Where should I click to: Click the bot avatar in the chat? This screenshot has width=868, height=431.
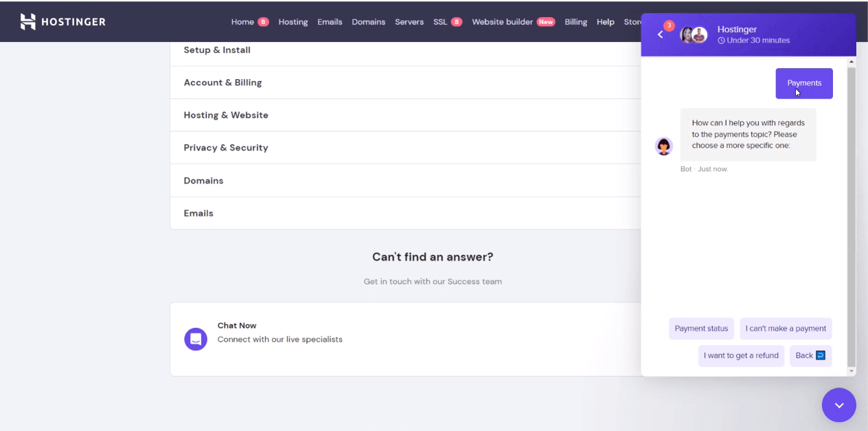[663, 146]
